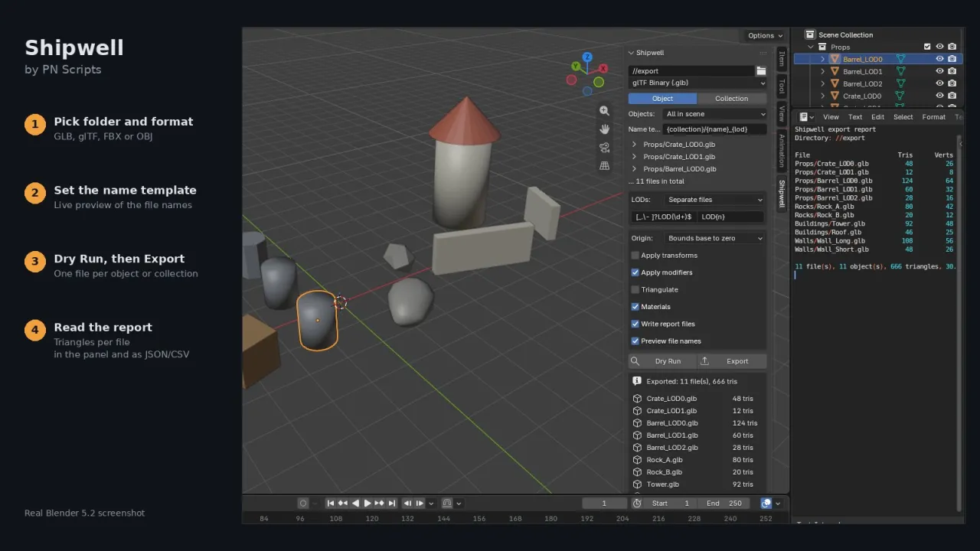Open folder browser for export path

[761, 70]
